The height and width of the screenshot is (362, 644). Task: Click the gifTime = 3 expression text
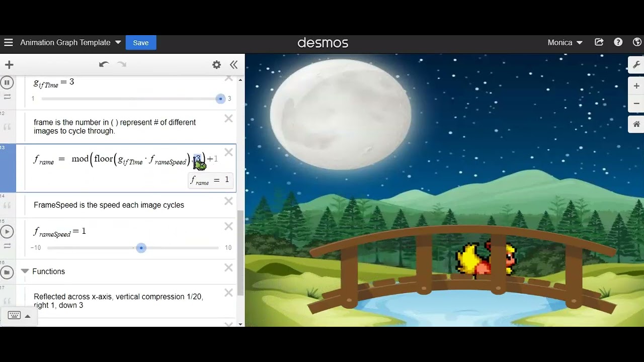pyautogui.click(x=54, y=82)
